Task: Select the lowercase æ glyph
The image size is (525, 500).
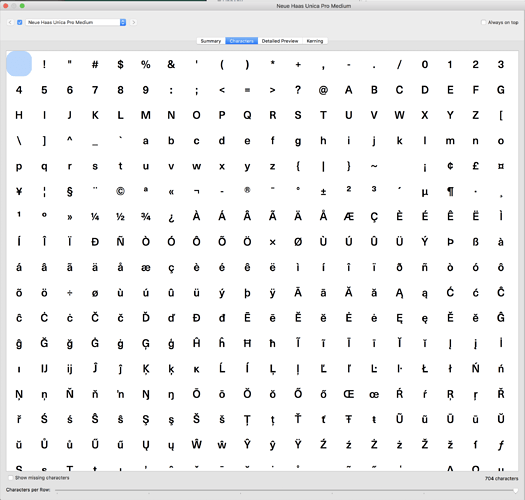Action: point(146,268)
